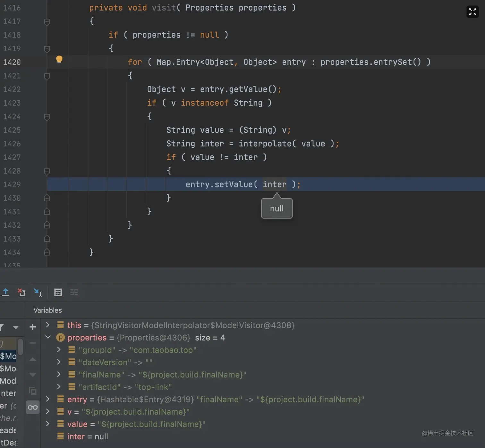
Task: Click the move watch up arrow
Action: (33, 359)
